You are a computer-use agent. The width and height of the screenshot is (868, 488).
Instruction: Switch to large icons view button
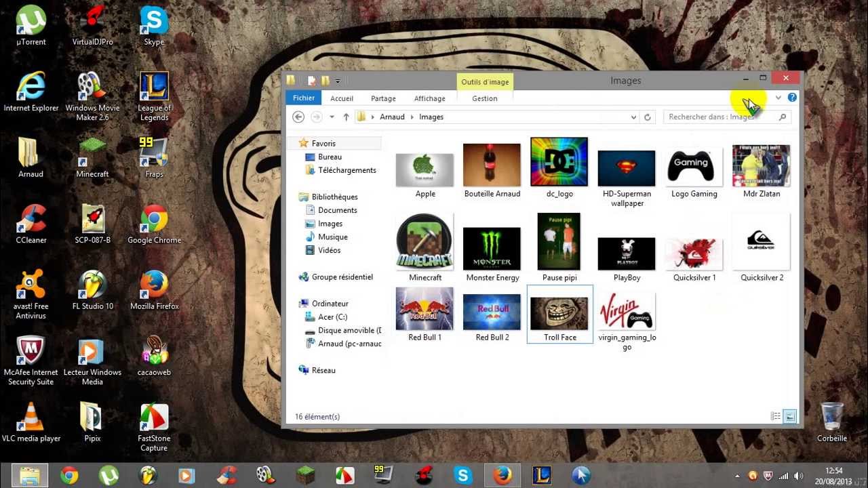click(x=790, y=417)
